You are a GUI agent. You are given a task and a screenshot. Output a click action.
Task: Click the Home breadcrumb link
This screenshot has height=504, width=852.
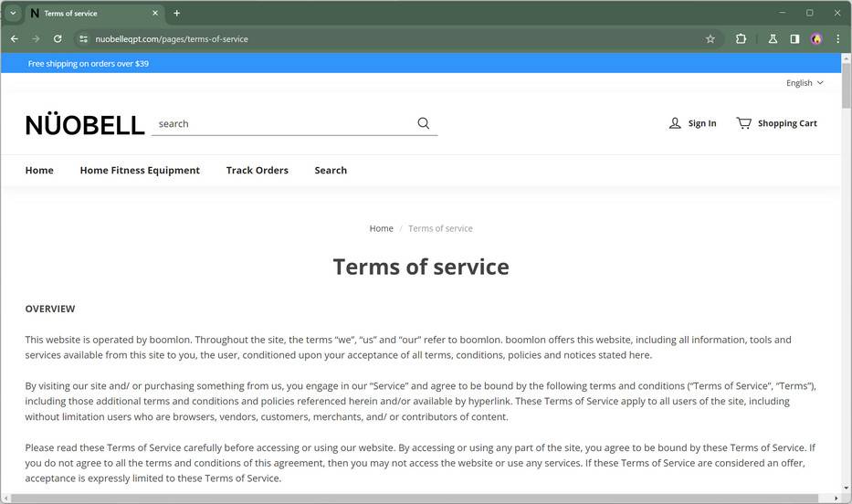point(381,228)
